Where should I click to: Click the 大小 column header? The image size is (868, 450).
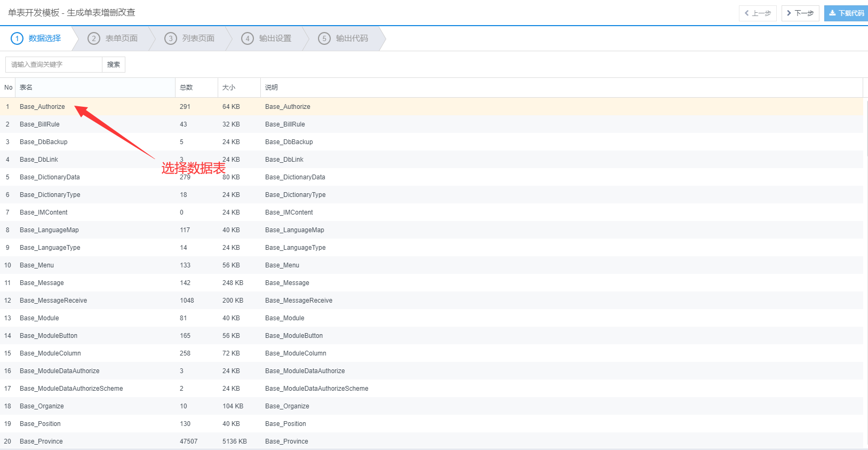(228, 88)
